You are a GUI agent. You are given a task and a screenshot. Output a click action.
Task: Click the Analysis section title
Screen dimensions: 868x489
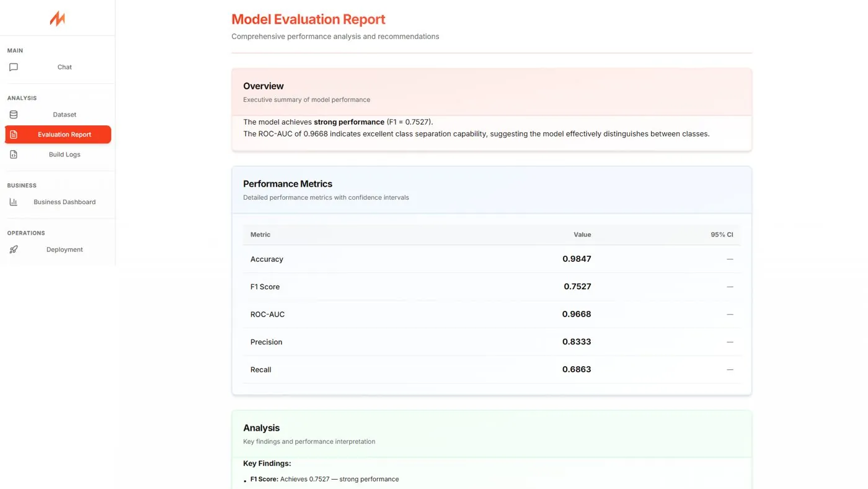click(261, 428)
